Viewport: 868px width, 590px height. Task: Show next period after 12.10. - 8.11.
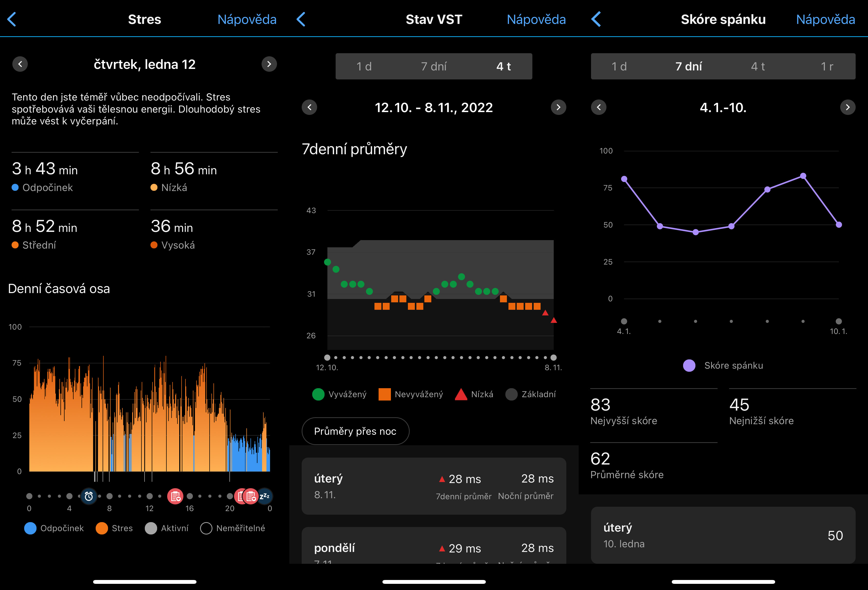558,107
